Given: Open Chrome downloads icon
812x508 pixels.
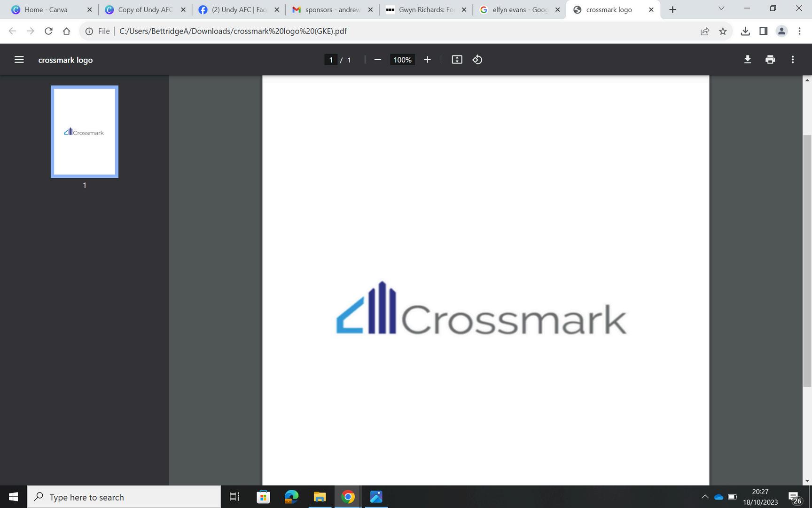Looking at the screenshot, I should [745, 31].
